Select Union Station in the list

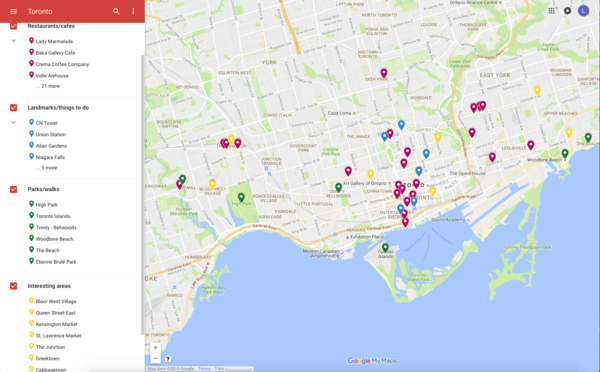51,134
